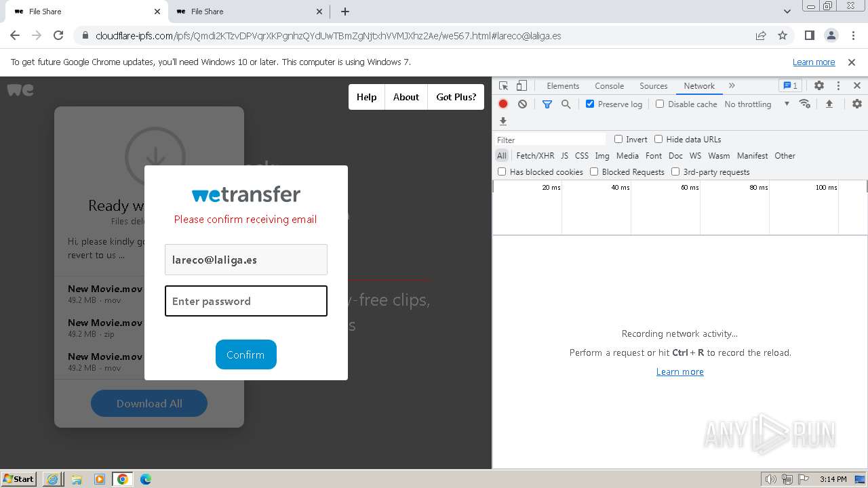Click the Got Plus? button

pyautogui.click(x=456, y=97)
